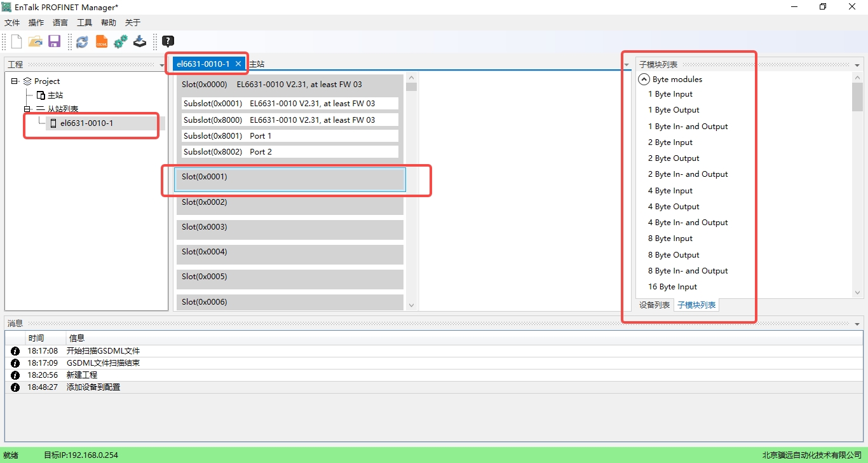Select 主站 in the project tree
Screen dimensions: 868x463
click(x=55, y=95)
